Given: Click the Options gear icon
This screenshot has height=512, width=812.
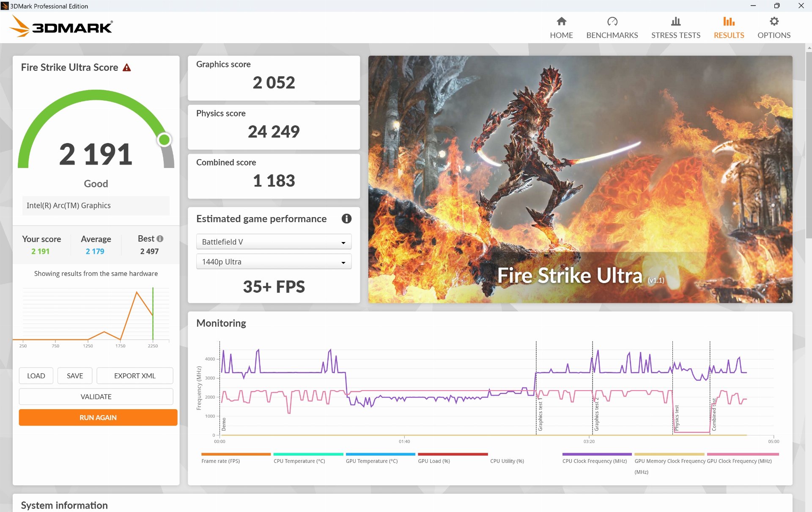Looking at the screenshot, I should [774, 21].
